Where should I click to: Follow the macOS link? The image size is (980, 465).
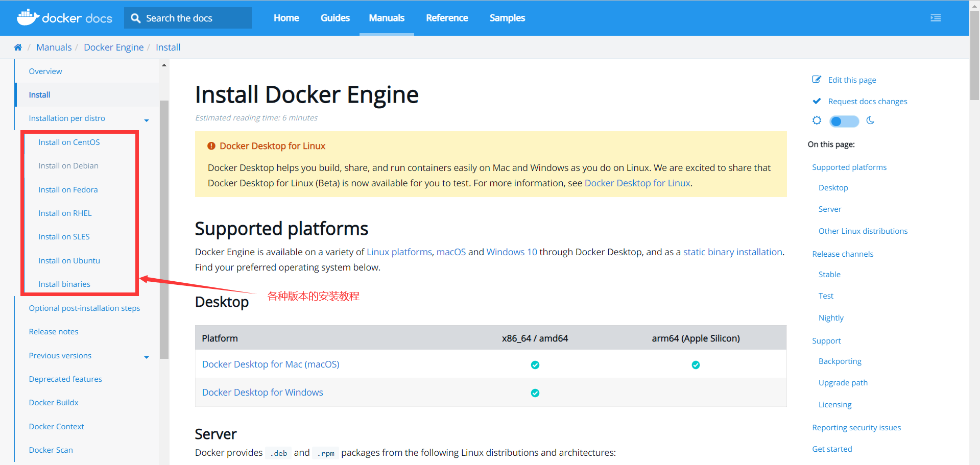click(x=451, y=252)
